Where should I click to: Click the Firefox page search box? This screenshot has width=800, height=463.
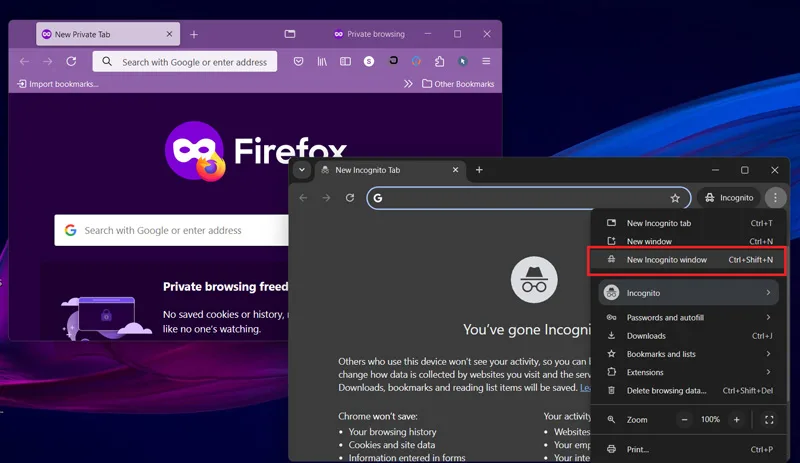171,230
